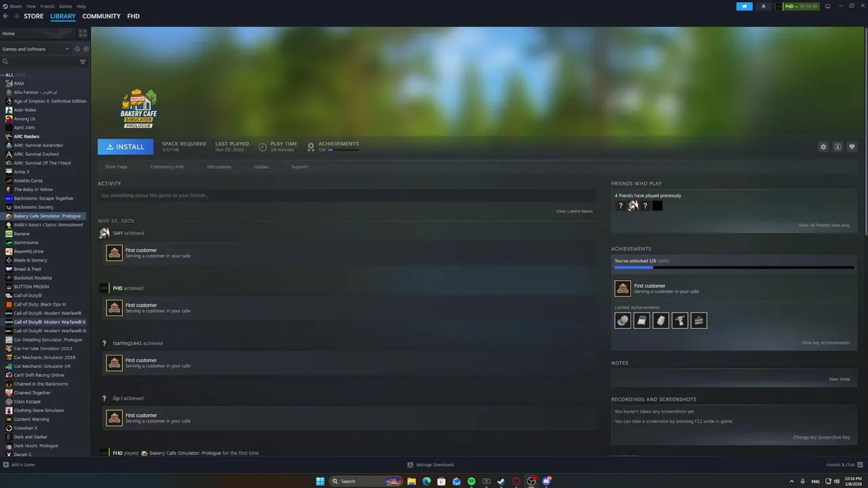Viewport: 868px width, 488px height.
Task: Open the Discussions link
Action: 219,167
